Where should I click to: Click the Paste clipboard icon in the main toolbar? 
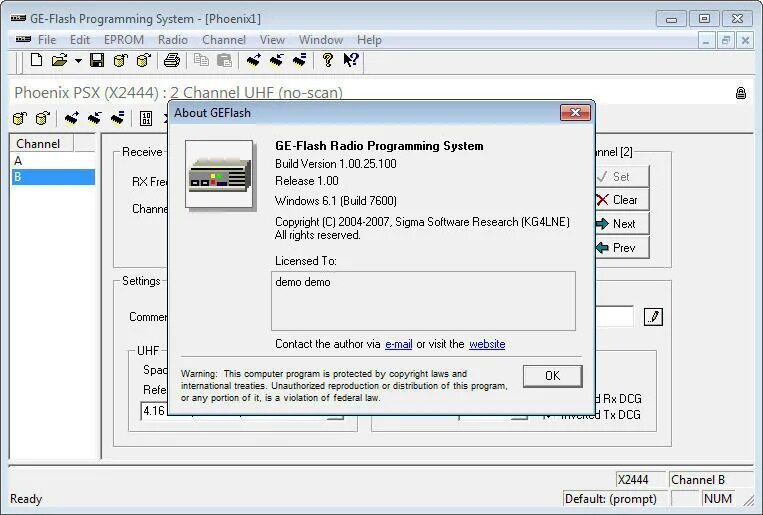tap(224, 60)
